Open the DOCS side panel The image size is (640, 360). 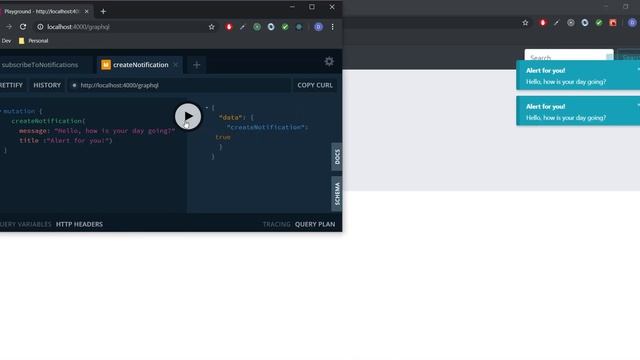337,157
